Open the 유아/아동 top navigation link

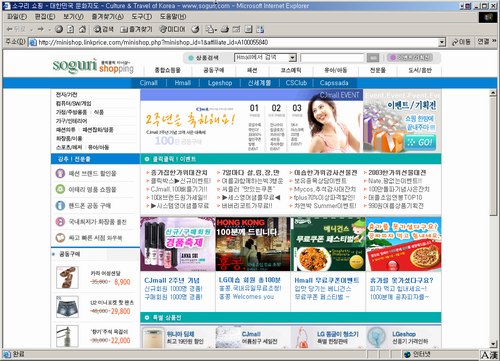pyautogui.click(x=336, y=70)
